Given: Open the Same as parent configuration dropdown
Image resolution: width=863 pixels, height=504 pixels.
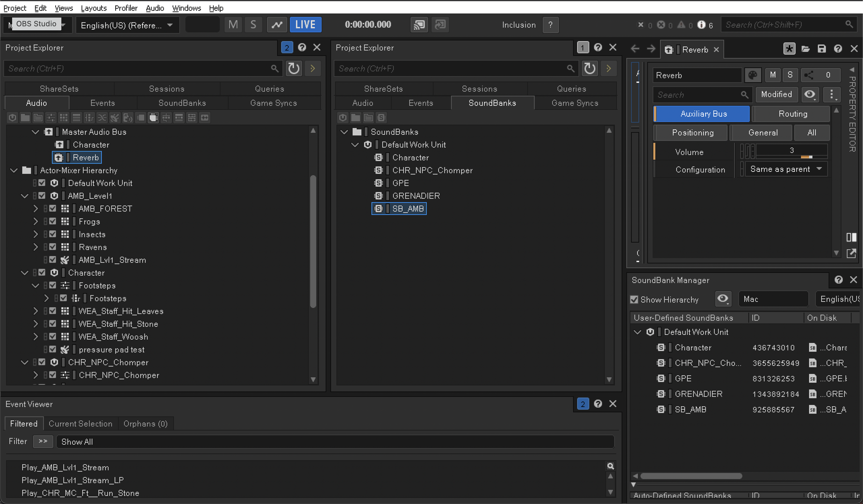Looking at the screenshot, I should 786,169.
